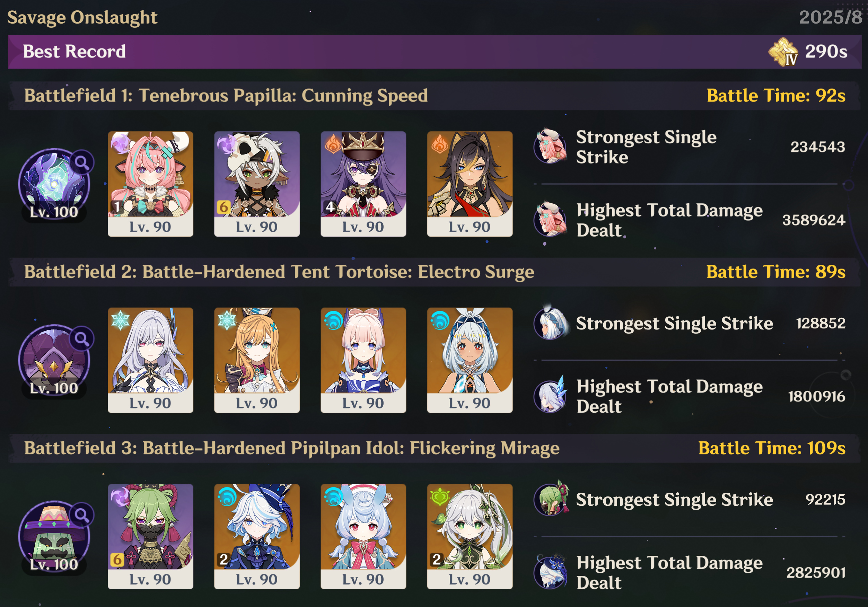Open orange-haired Cryo character card
This screenshot has width=868, height=607.
257,360
